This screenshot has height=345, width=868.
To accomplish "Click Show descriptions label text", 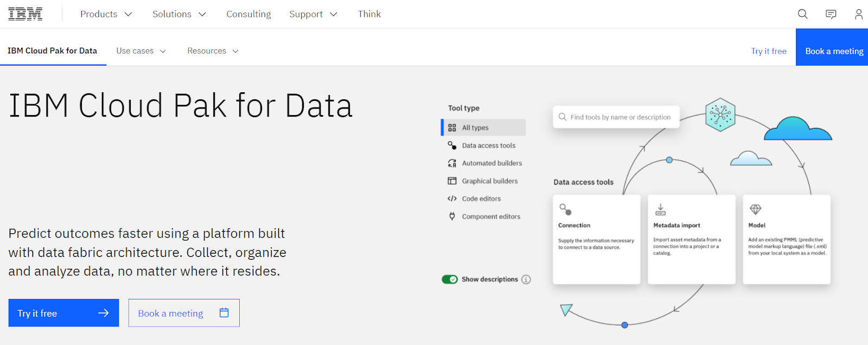I will click(x=490, y=279).
